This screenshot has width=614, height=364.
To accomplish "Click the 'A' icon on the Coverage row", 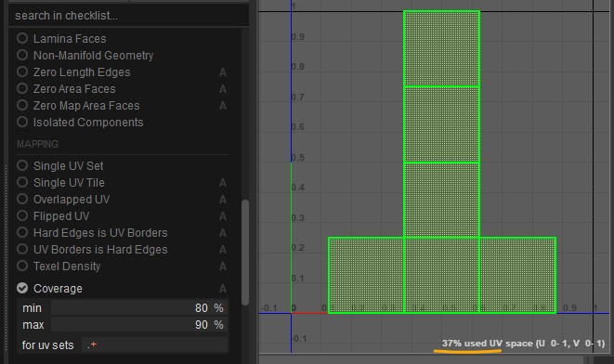I will click(223, 289).
